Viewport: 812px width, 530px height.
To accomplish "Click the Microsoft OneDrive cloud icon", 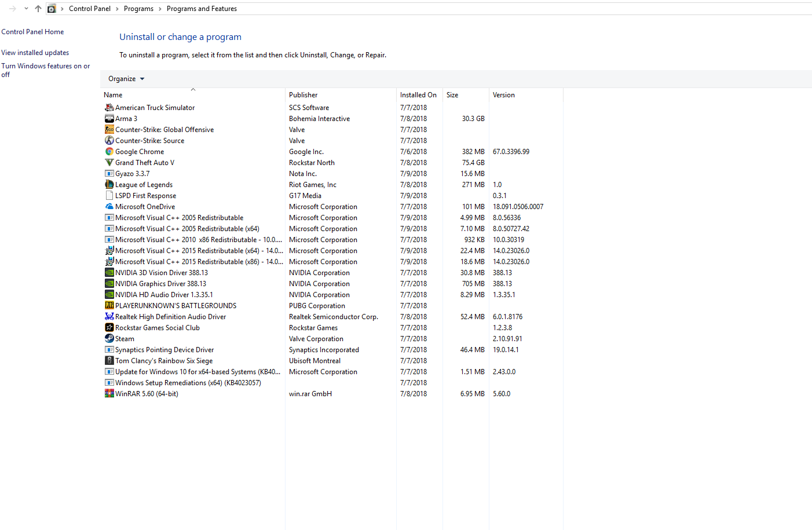I will click(109, 206).
